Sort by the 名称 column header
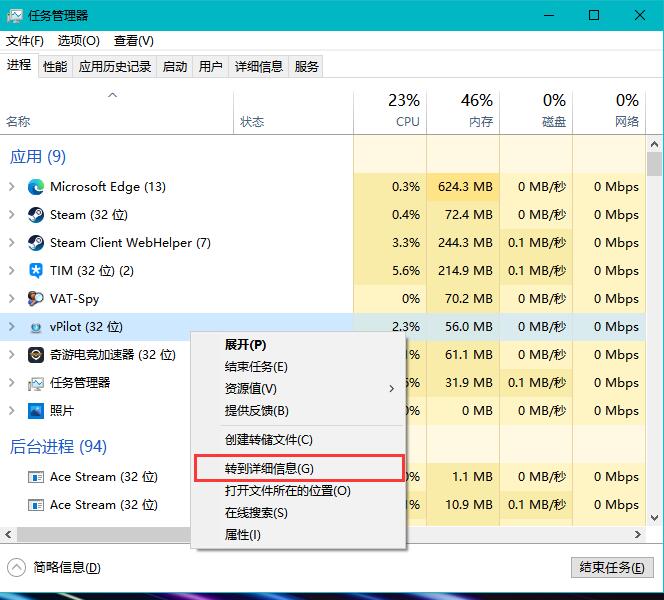The height and width of the screenshot is (600, 664). point(116,112)
